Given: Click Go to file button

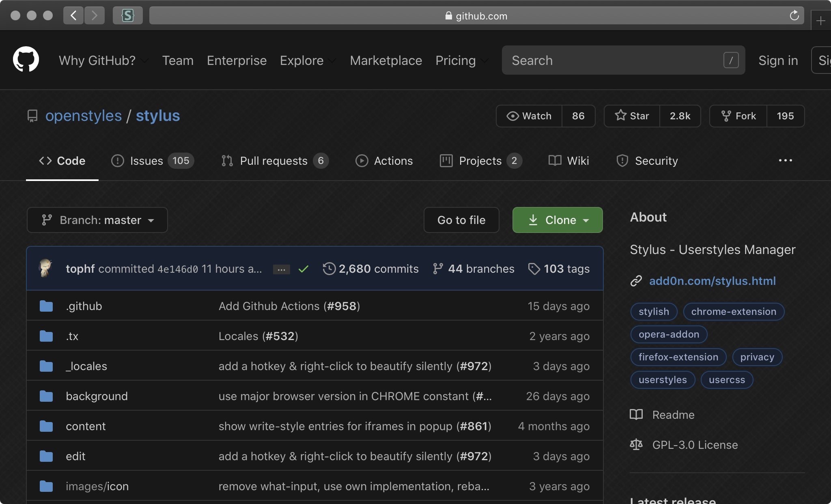Looking at the screenshot, I should pos(461,220).
